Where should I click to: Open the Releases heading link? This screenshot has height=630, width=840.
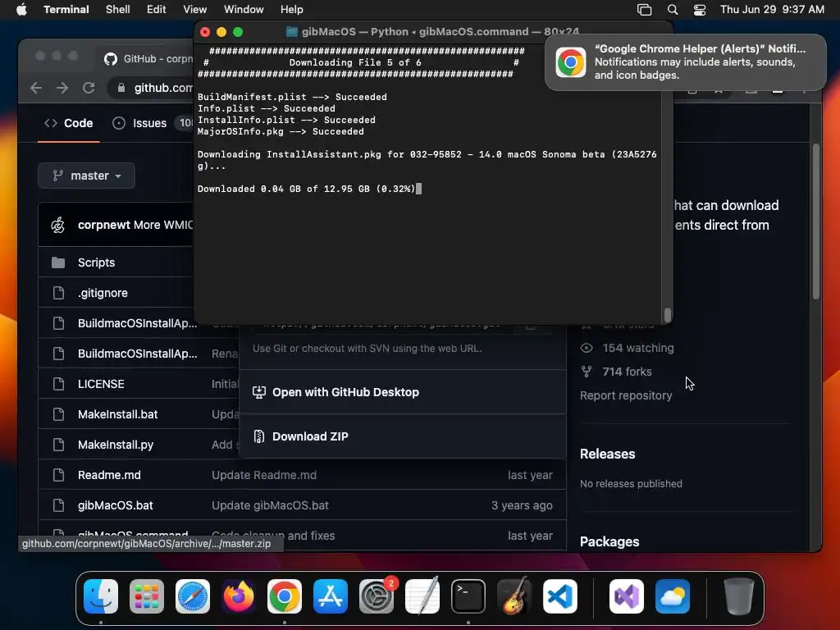tap(608, 454)
